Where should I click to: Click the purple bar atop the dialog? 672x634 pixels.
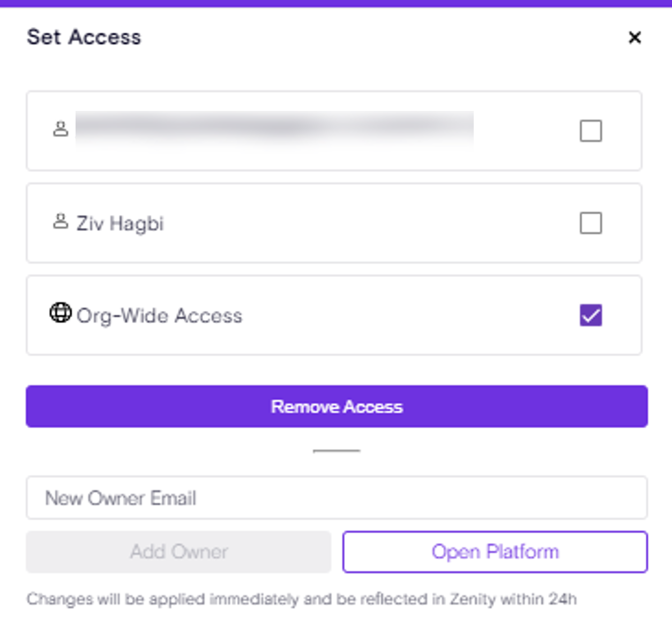(336, 3)
